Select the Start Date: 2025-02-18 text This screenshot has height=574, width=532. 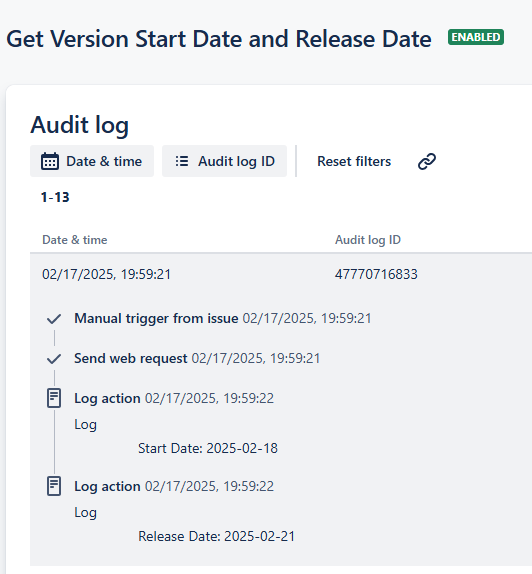(208, 448)
